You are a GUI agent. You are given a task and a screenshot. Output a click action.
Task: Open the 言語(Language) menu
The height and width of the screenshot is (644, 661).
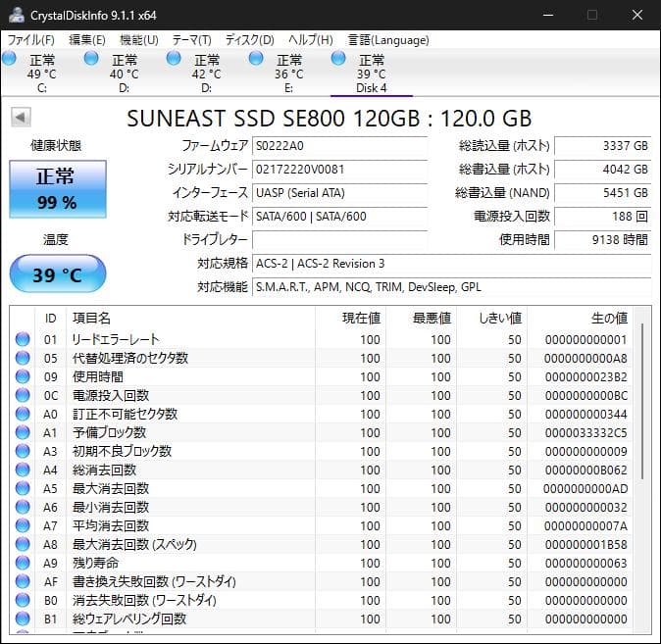[388, 40]
